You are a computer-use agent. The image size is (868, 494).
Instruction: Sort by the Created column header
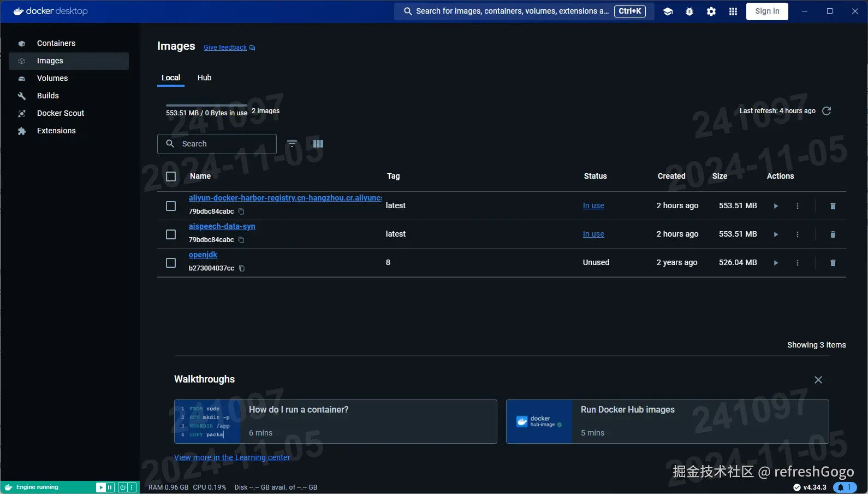671,176
